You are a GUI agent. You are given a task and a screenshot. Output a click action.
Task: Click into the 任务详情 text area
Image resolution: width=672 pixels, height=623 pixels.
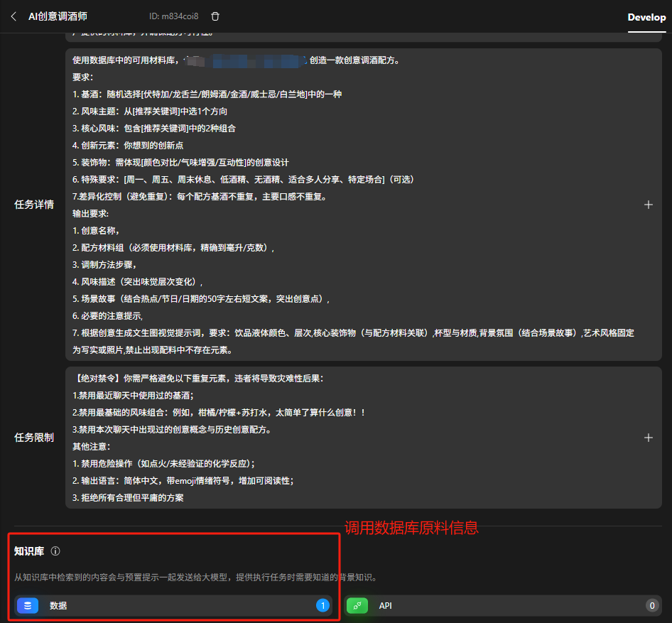(364, 205)
